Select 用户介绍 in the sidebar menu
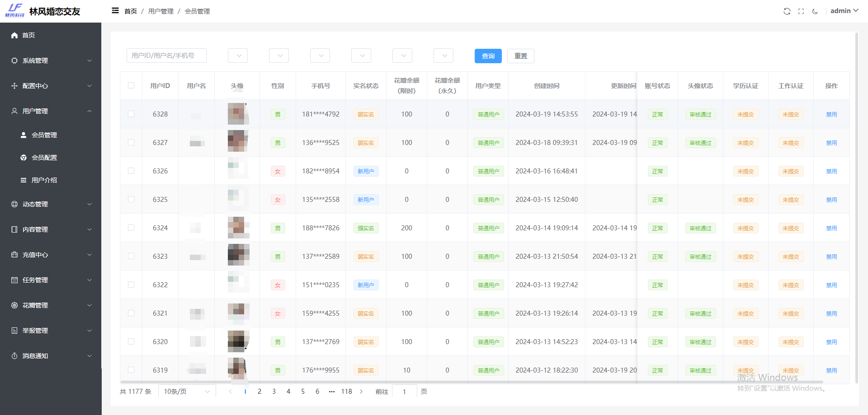The width and height of the screenshot is (868, 415). click(x=44, y=180)
